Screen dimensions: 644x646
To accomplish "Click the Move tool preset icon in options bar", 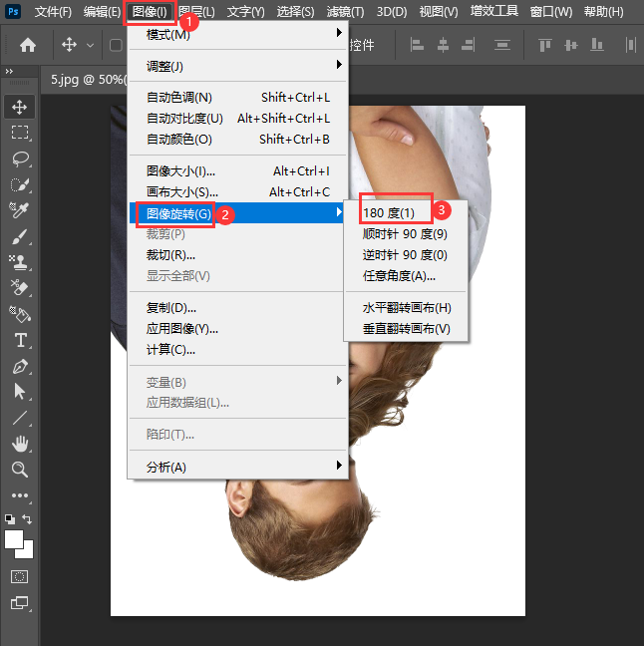I will pyautogui.click(x=69, y=45).
